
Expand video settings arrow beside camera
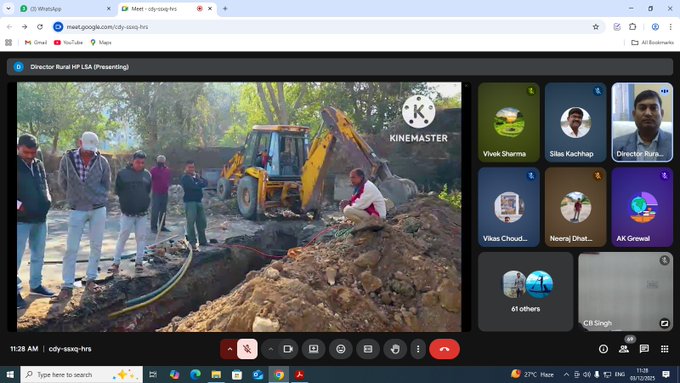[270, 349]
